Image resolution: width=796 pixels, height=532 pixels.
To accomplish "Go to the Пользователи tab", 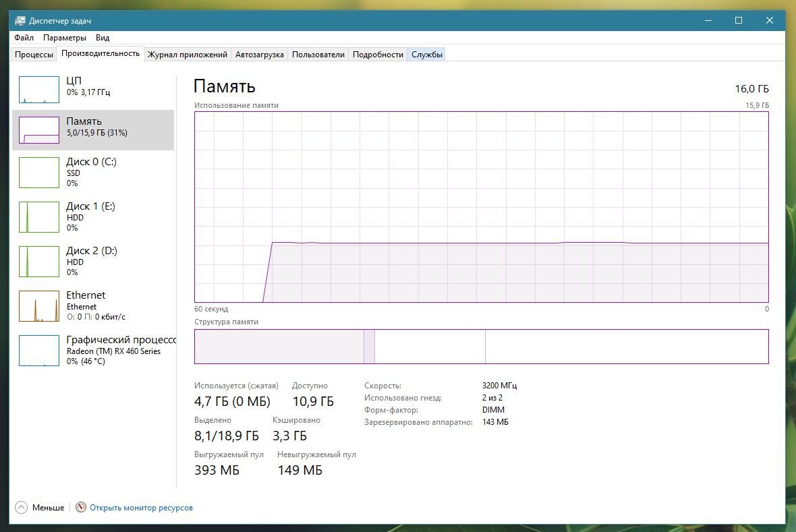I will (x=318, y=55).
